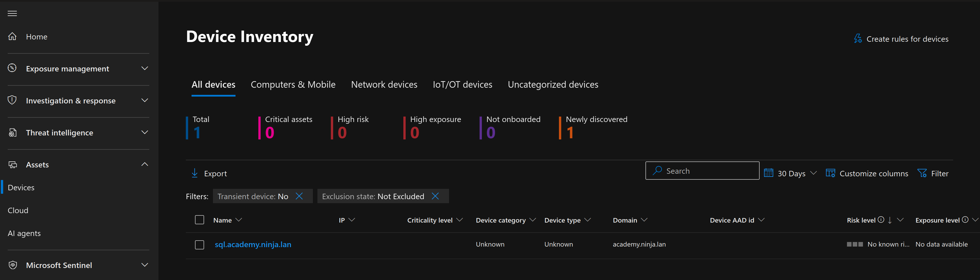Click the Customize columns icon

pos(830,173)
